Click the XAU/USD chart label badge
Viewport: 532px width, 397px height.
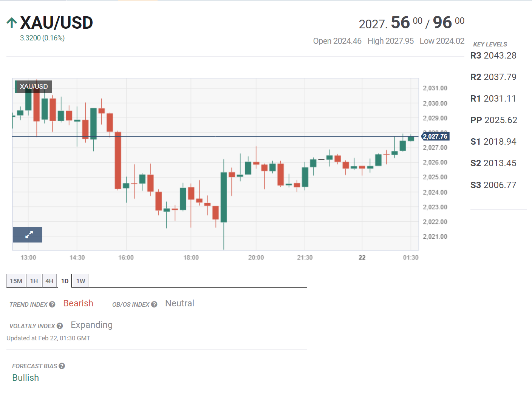34,87
